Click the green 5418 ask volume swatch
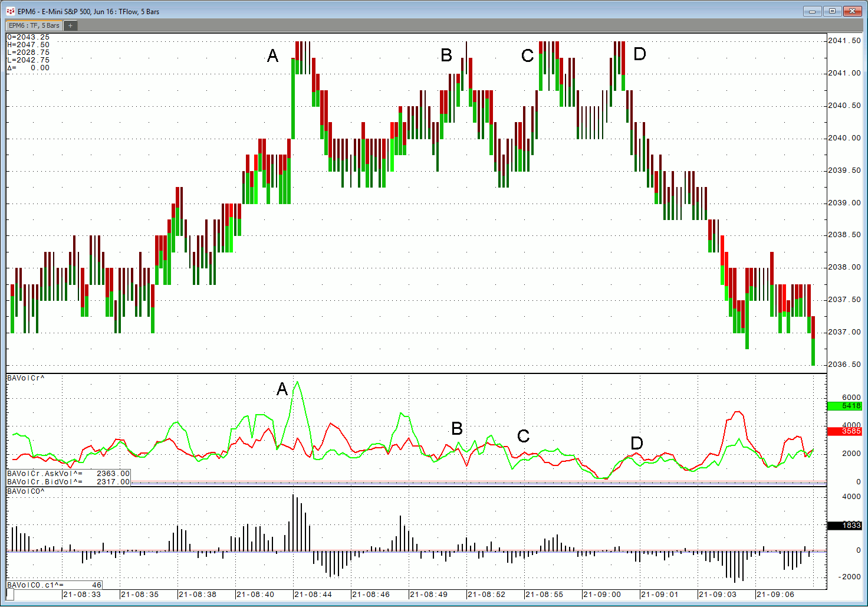The width and height of the screenshot is (868, 607). pos(846,406)
